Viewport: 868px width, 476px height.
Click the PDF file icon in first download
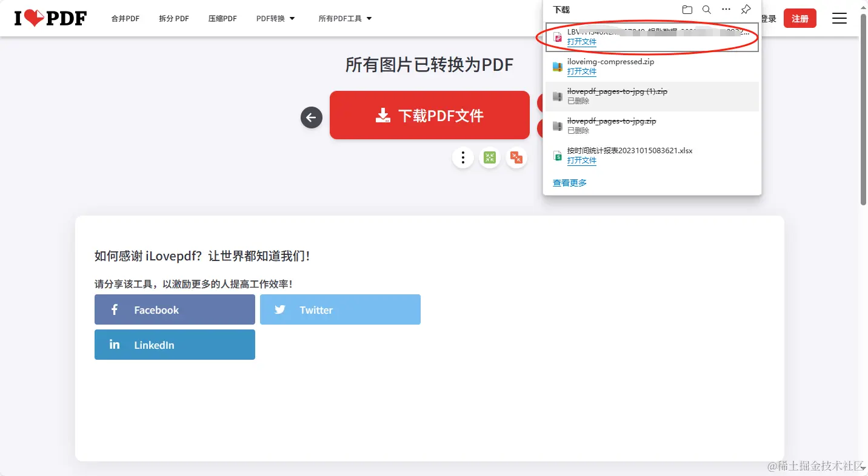[x=558, y=37]
